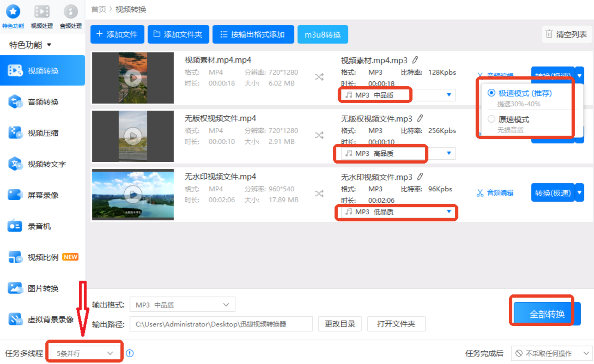Select 极速模式 (推荐) radio option

click(x=491, y=93)
